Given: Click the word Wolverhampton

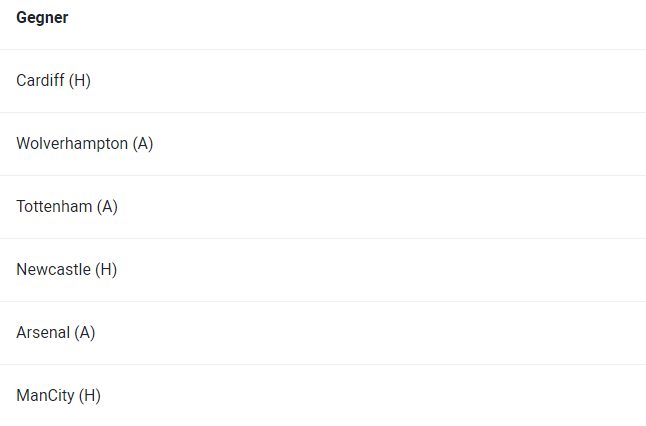Looking at the screenshot, I should (72, 144).
